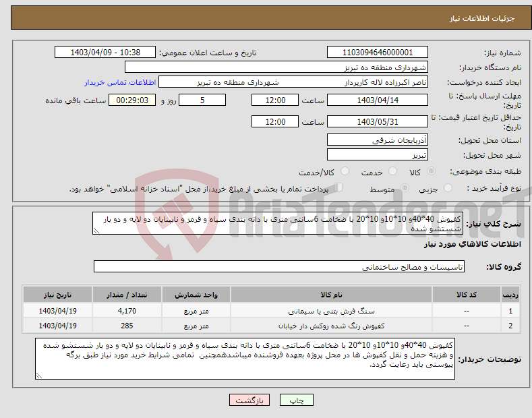Click unit cell متر مربع in row 1
The image size is (532, 418).
point(196,311)
